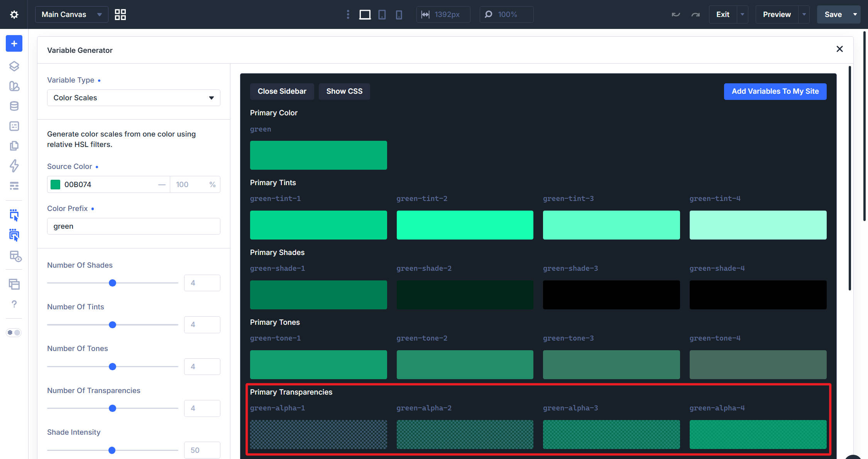
Task: Expand the Save button dropdown arrow
Action: point(855,15)
